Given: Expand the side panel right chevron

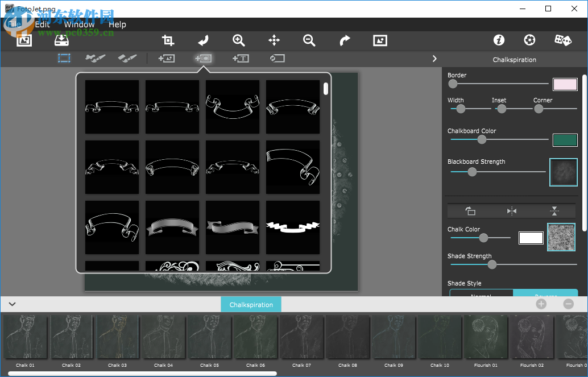Looking at the screenshot, I should (434, 59).
